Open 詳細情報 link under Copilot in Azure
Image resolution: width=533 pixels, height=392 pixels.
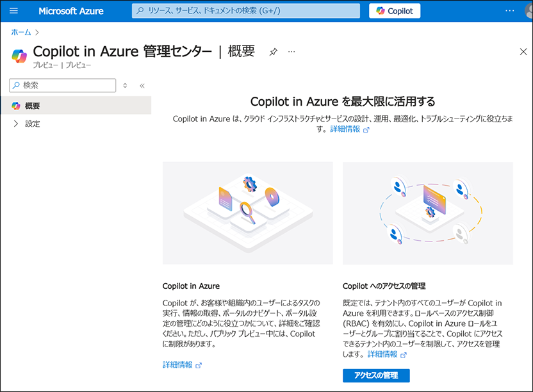click(182, 365)
